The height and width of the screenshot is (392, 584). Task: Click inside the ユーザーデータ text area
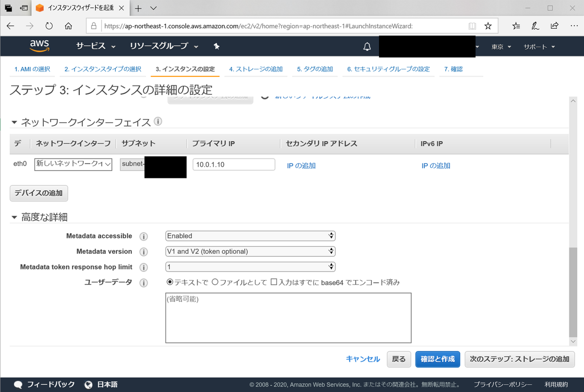[x=289, y=316]
